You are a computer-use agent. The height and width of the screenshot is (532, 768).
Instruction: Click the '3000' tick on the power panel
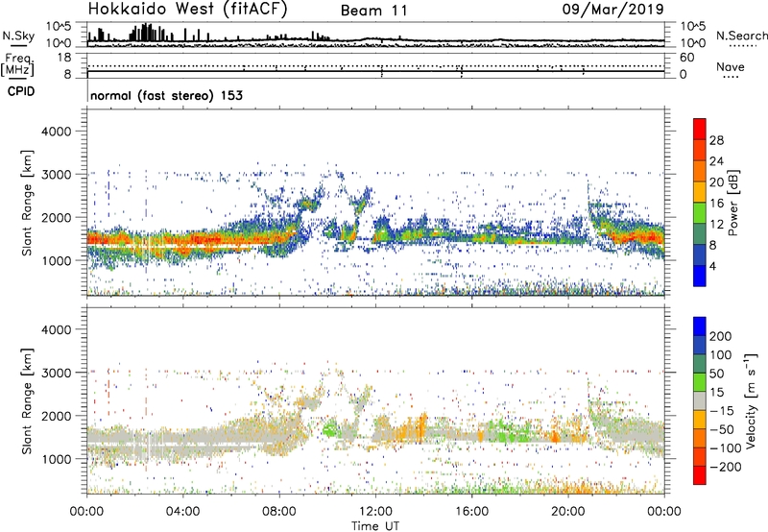57,175
